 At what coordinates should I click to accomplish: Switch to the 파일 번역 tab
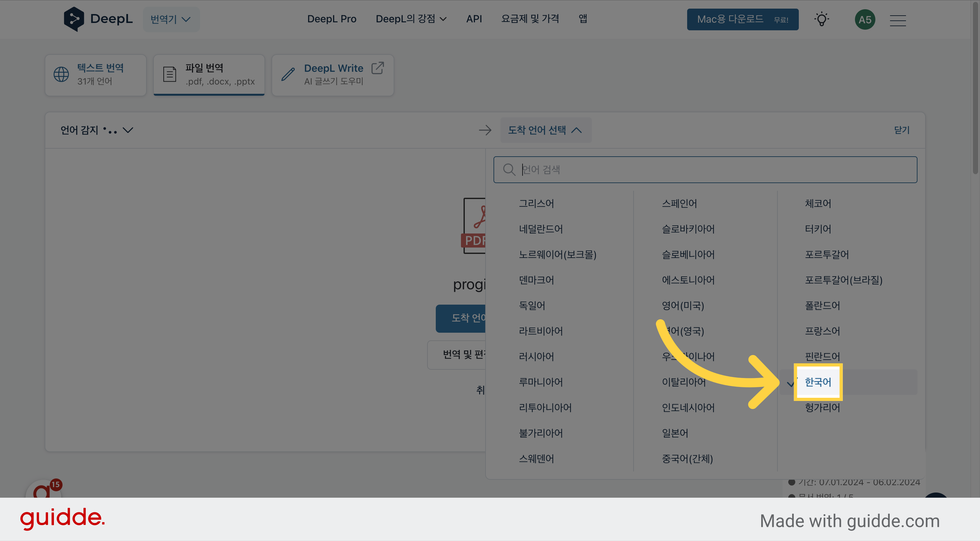209,75
